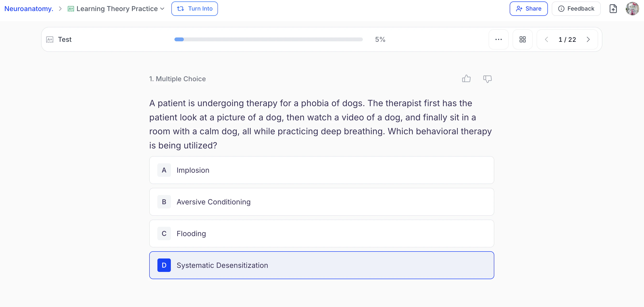Click the Test mode icon
Image resolution: width=644 pixels, height=307 pixels.
pos(50,39)
